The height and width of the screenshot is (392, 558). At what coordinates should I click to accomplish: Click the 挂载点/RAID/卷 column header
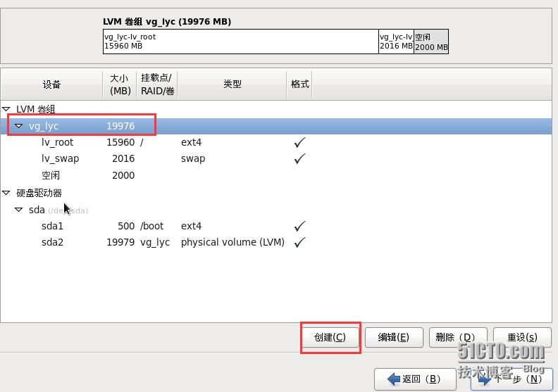pos(157,84)
